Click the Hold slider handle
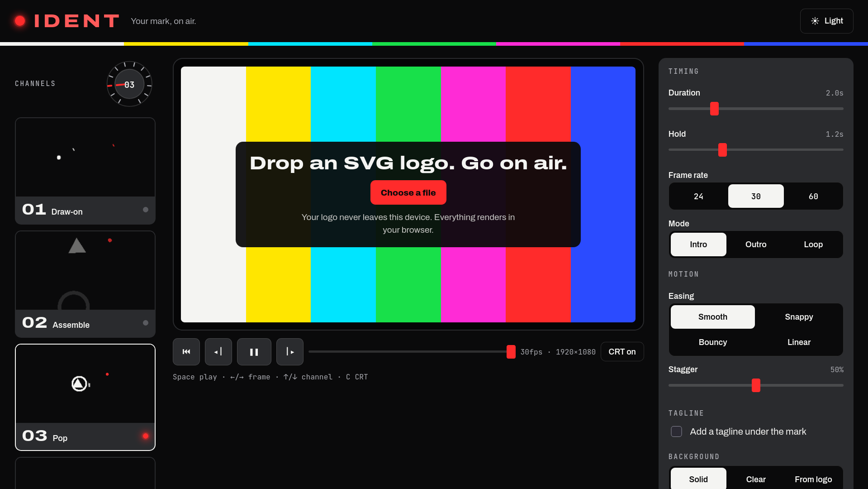Image resolution: width=868 pixels, height=489 pixels. (722, 150)
